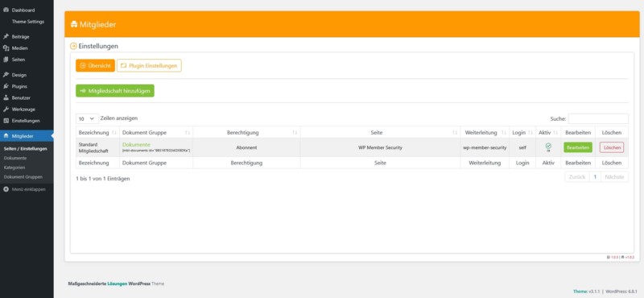Image resolution: width=644 pixels, height=298 pixels.
Task: Select the Medien menu entry
Action: 19,48
